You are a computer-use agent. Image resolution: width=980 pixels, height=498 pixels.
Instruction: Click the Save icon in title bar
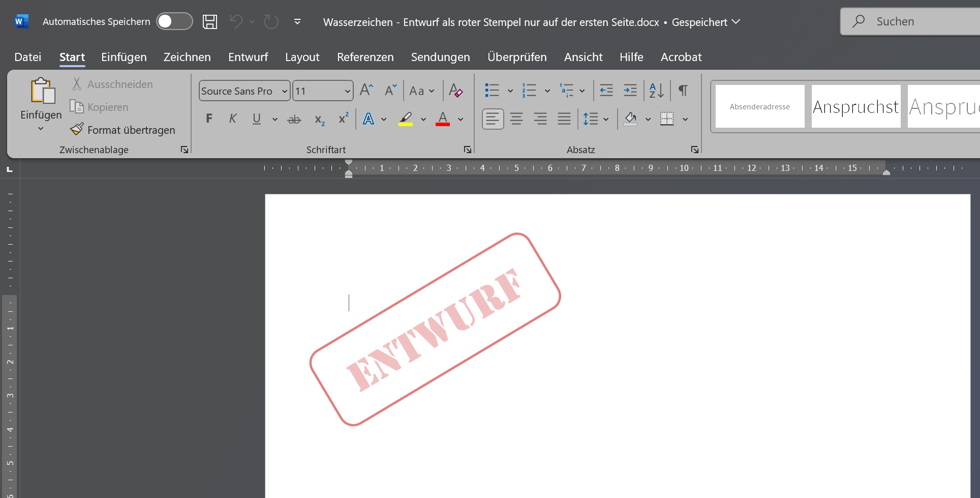pos(210,22)
